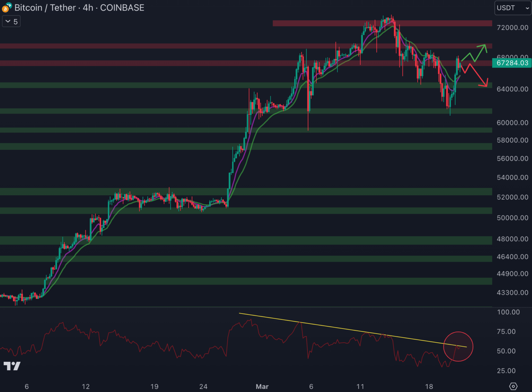The width and height of the screenshot is (532, 392).
Task: Click the 60000.00 price axis label
Action: [512, 123]
